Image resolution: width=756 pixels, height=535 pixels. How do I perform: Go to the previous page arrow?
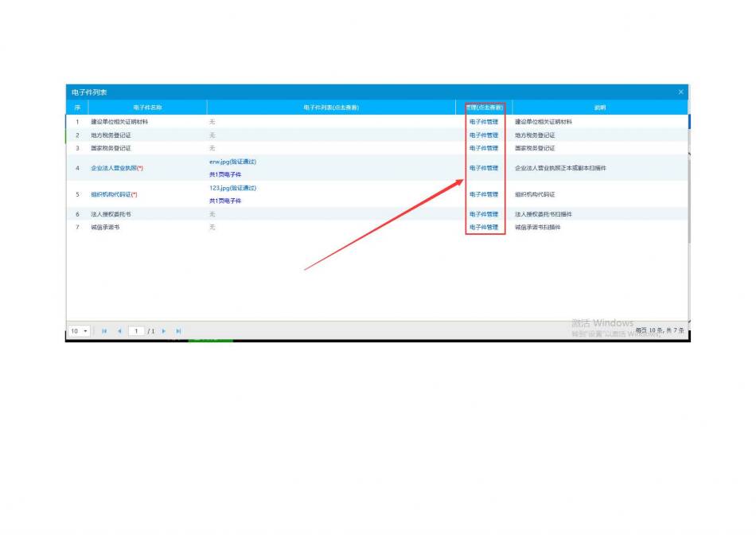pos(119,331)
